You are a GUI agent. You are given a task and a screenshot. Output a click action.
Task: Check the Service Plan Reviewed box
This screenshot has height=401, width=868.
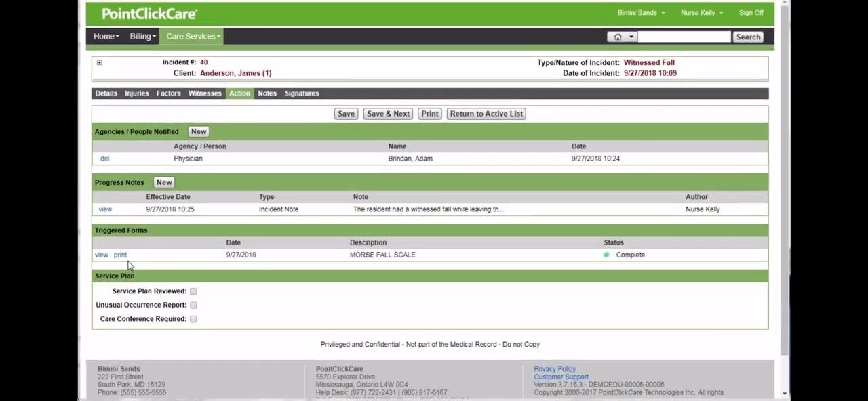point(193,291)
